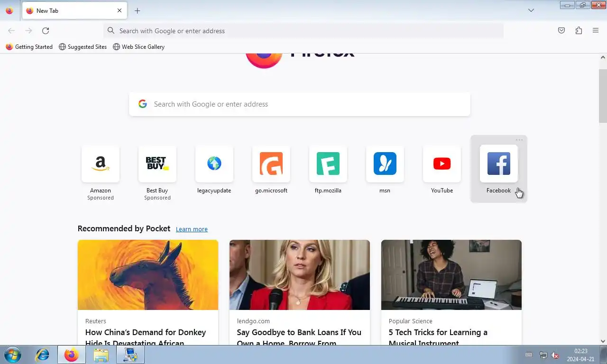This screenshot has width=607, height=364.
Task: Click the Recommended by Pocket heading
Action: coord(124,228)
